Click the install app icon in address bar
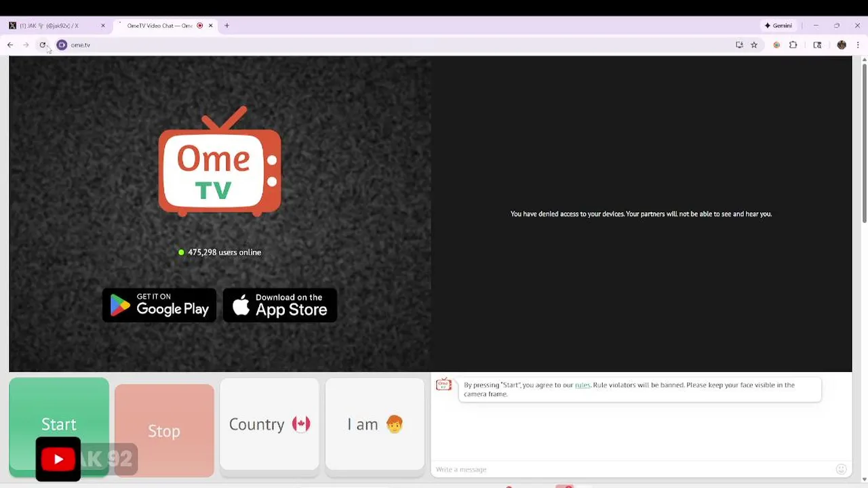Screen dimensions: 868x488 coord(739,45)
